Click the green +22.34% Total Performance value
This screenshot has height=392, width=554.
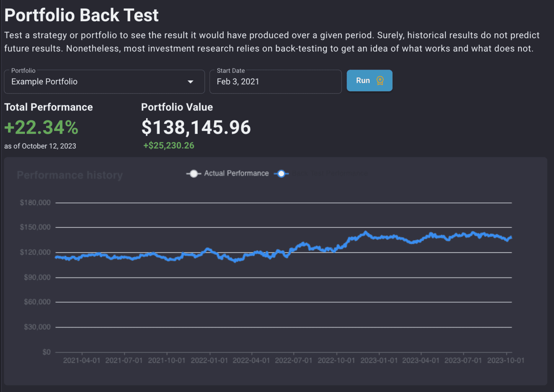[x=41, y=127]
